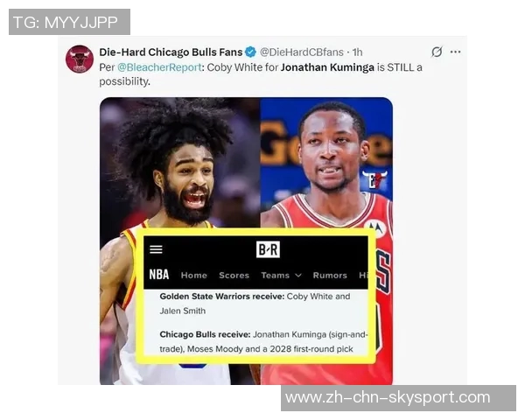Click the NBA section logo
Screen dimensions: 525x420
click(159, 275)
